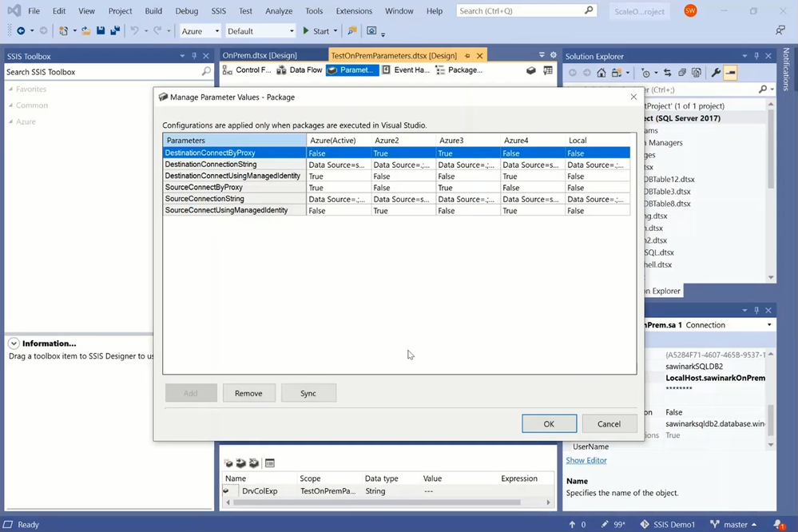Click the Solution Explorer Home icon

pos(601,73)
